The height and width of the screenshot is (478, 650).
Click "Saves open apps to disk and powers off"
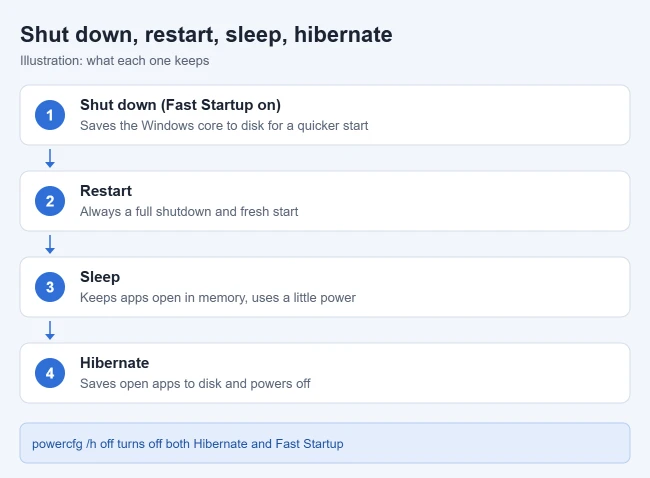195,383
